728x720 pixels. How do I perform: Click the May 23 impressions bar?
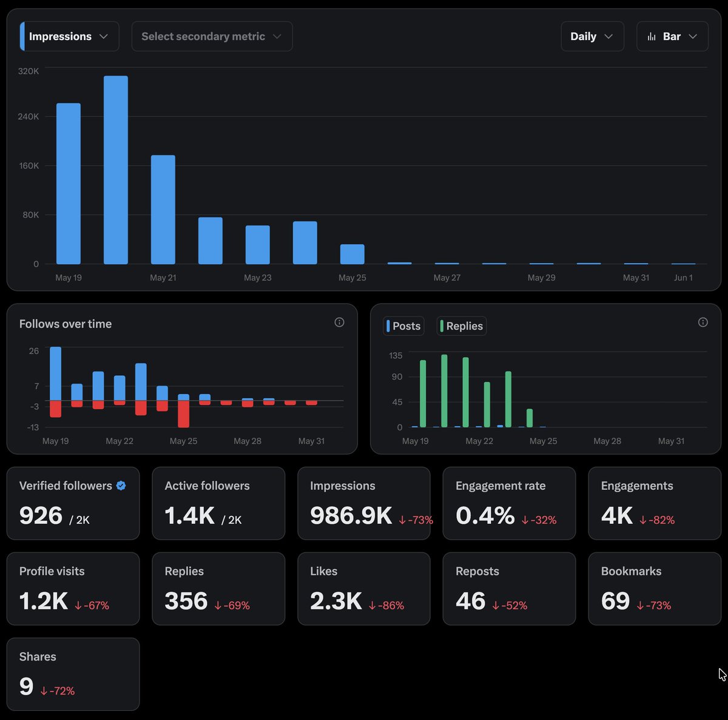tap(258, 245)
